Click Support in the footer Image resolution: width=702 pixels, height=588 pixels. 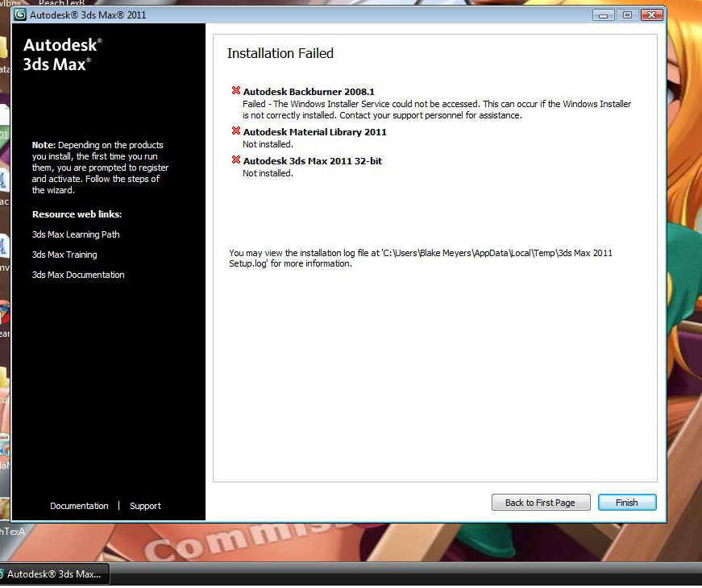pos(145,506)
